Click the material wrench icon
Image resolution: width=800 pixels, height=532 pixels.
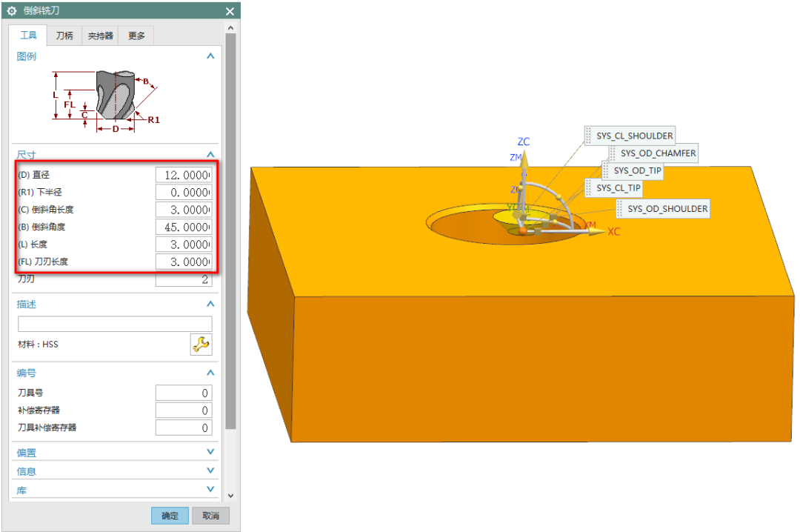pyautogui.click(x=201, y=344)
